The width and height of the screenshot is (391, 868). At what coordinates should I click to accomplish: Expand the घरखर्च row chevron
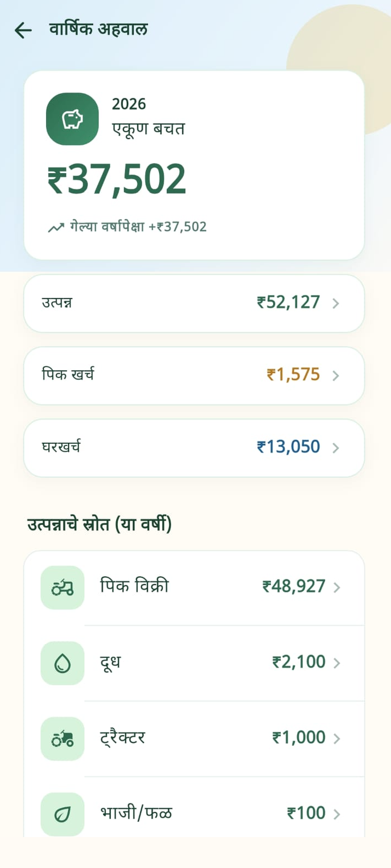tap(336, 448)
